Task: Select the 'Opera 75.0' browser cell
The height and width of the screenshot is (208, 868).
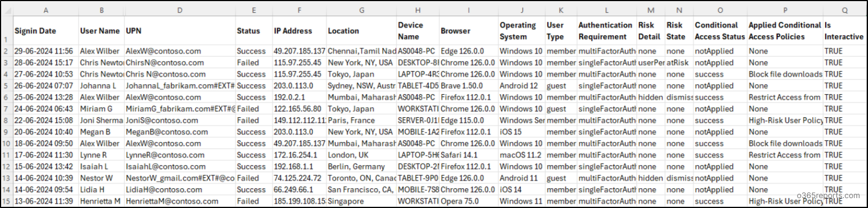Action: click(x=469, y=201)
